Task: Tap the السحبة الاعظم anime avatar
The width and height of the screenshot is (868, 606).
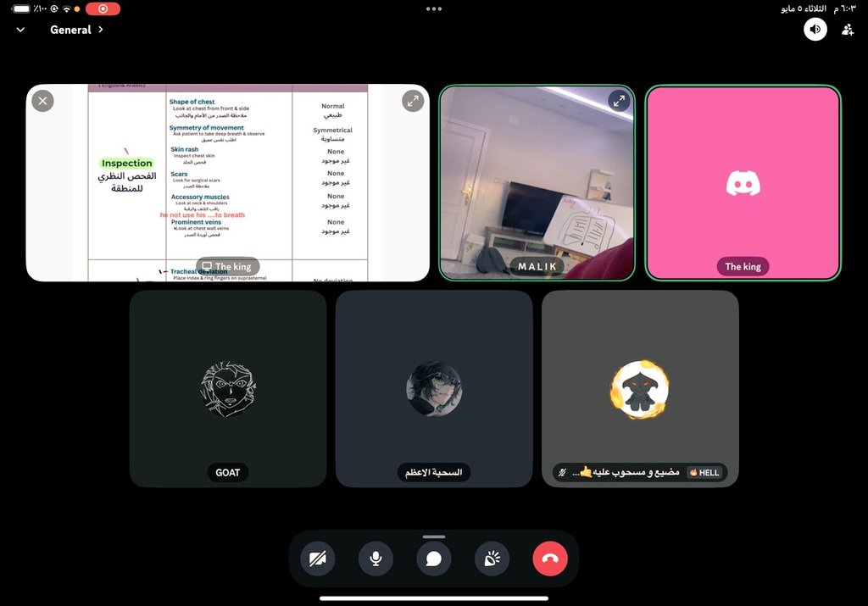Action: 434,389
